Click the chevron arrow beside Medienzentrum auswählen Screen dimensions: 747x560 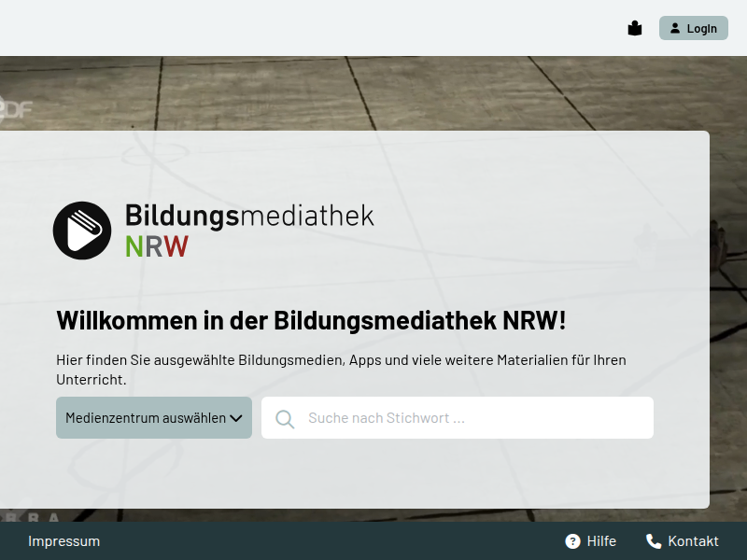coord(236,418)
